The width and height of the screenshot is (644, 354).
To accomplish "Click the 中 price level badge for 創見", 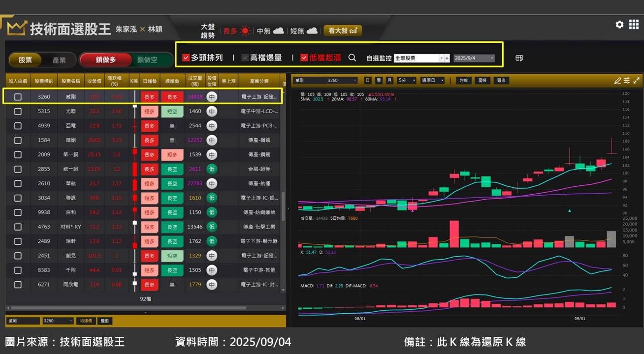I will coord(212,256).
